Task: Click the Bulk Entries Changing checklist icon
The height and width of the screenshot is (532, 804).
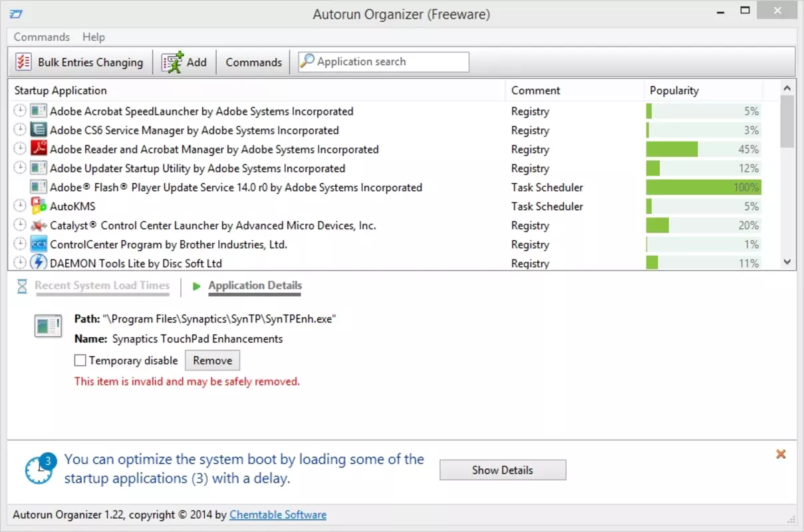Action: 24,62
